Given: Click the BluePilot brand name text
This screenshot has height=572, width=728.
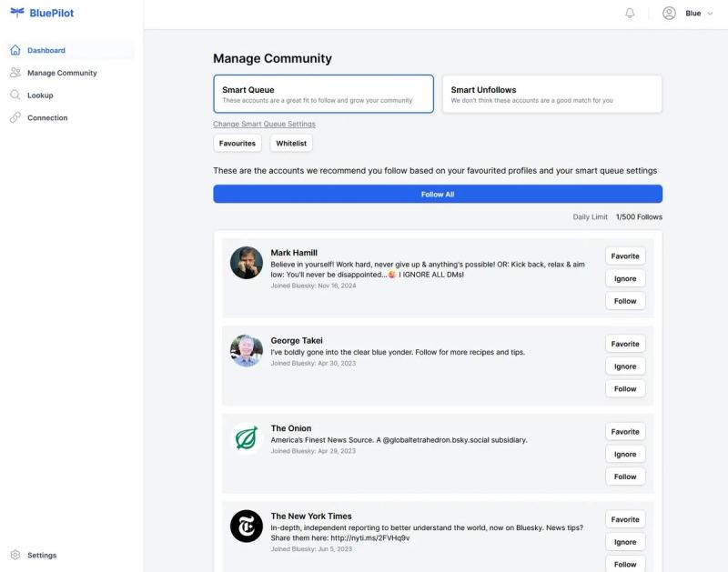Looking at the screenshot, I should (x=52, y=13).
